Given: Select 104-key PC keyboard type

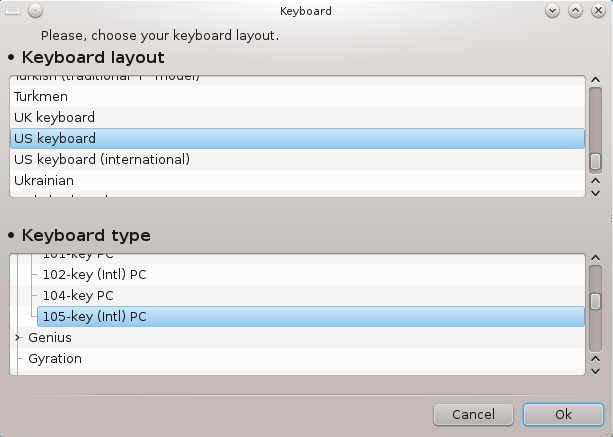Looking at the screenshot, I should (311, 296).
